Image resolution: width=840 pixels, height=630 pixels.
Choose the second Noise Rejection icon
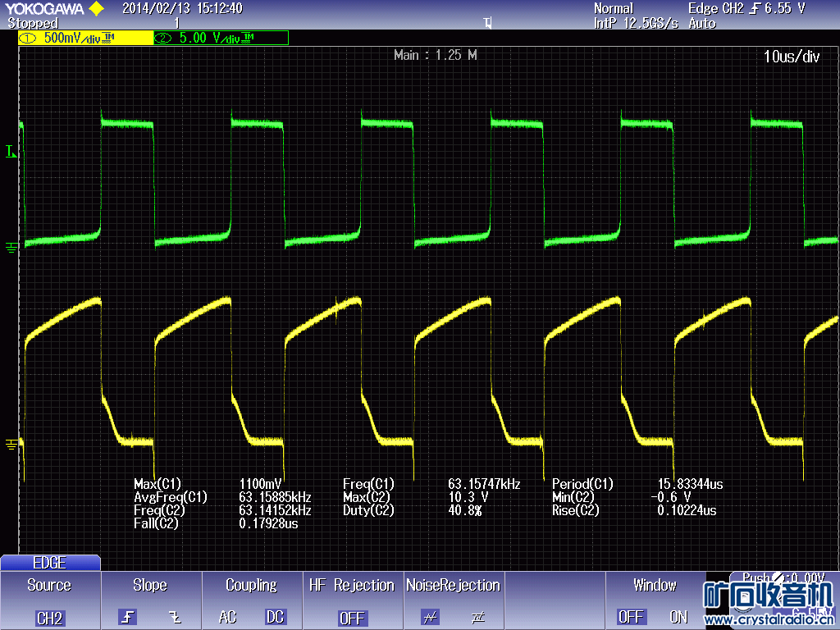(x=477, y=617)
